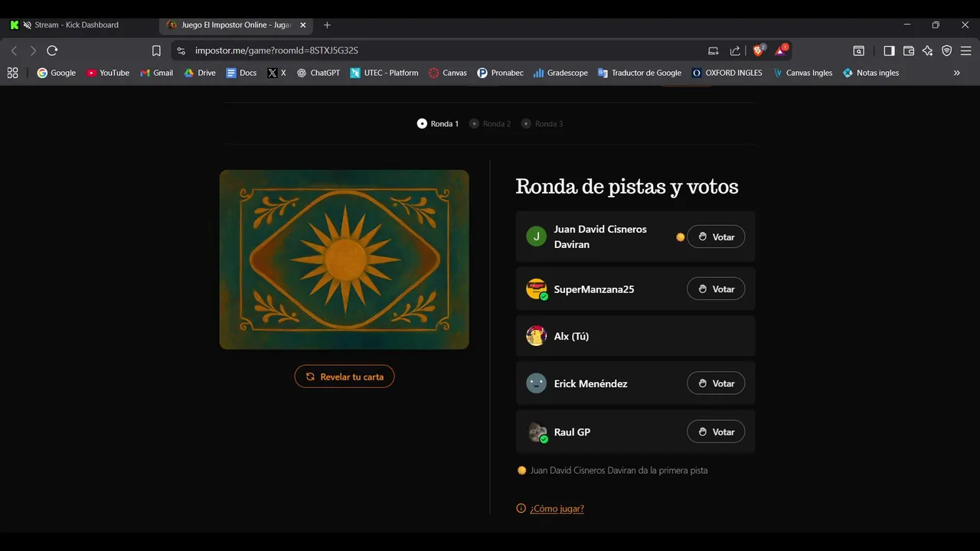Click the Brave Rewards triangle icon
The image size is (980, 551).
coord(780,51)
